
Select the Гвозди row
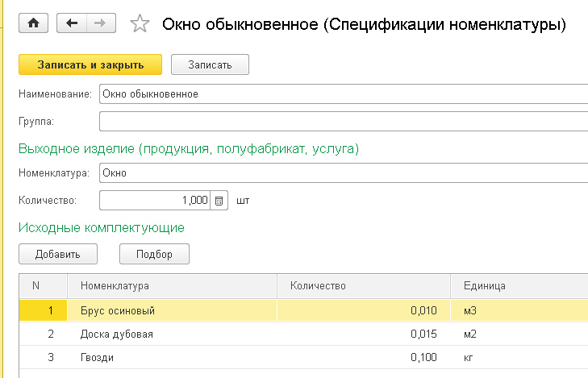click(x=98, y=357)
